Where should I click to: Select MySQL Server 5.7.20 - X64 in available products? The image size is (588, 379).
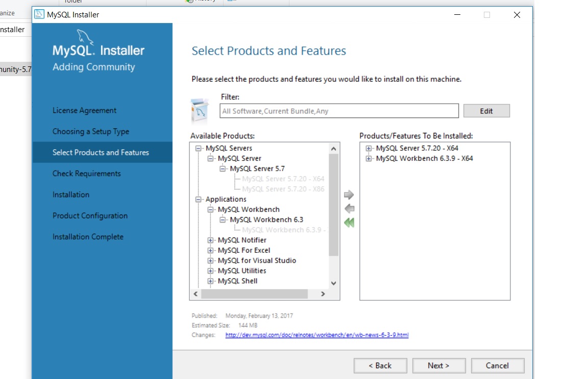[283, 179]
